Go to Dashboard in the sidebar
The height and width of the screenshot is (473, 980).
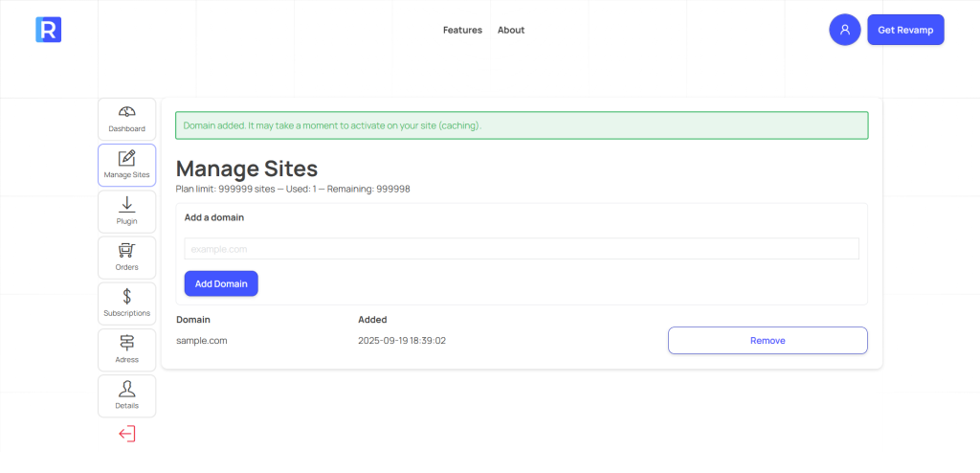pos(126,119)
